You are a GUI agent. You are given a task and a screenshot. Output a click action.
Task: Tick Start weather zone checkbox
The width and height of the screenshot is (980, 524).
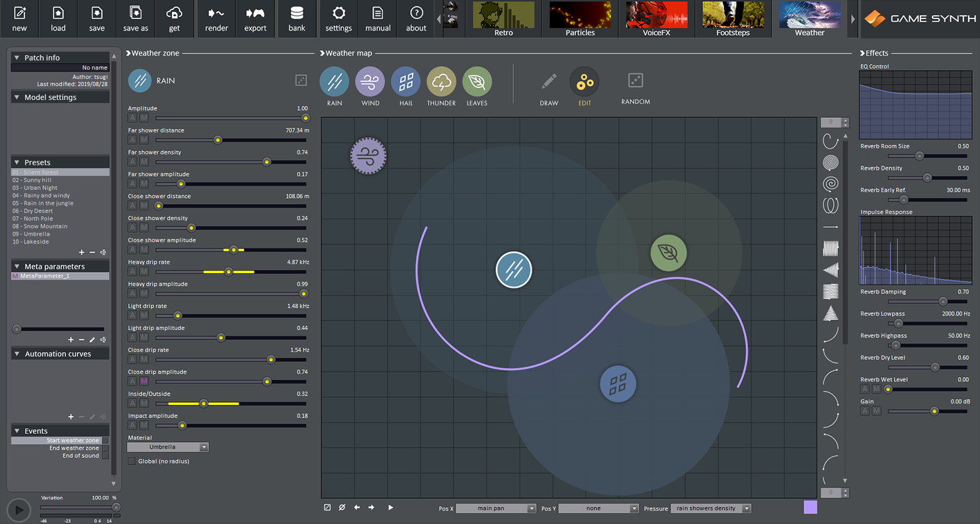[105, 441]
